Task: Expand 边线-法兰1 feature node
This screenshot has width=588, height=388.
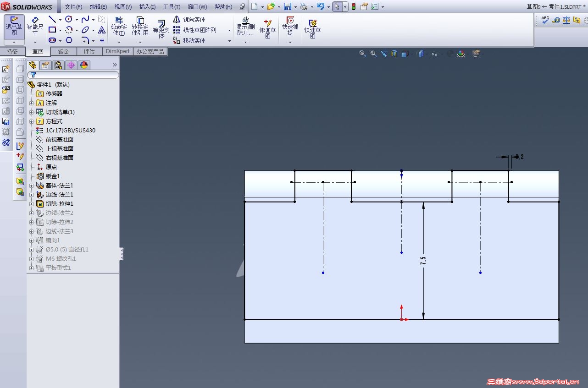Action: pyautogui.click(x=31, y=195)
